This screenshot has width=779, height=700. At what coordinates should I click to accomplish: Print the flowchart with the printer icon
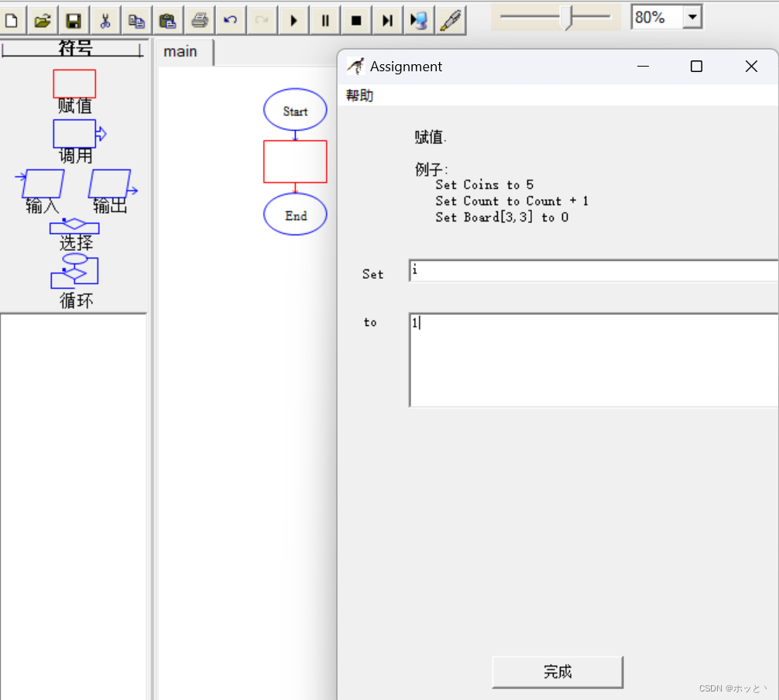pos(200,20)
